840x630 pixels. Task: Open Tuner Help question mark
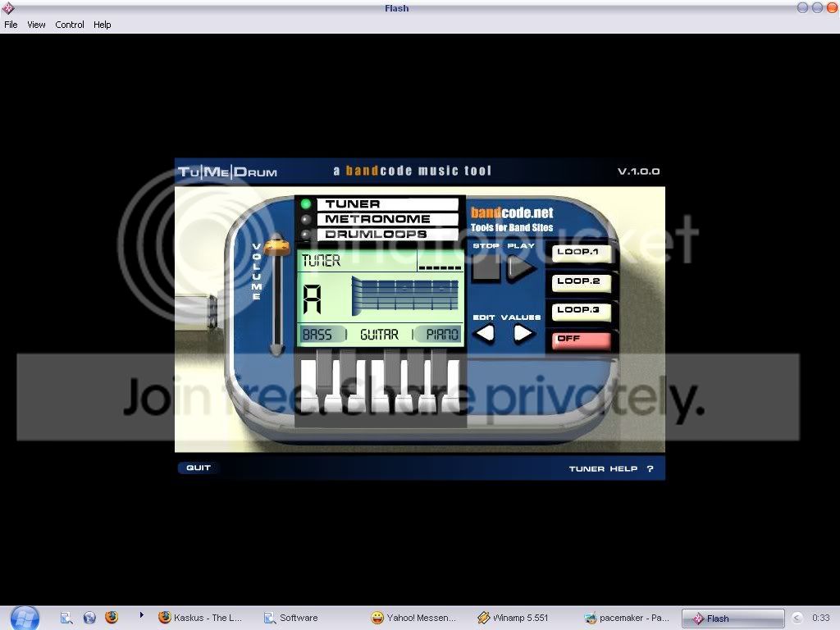(x=650, y=468)
